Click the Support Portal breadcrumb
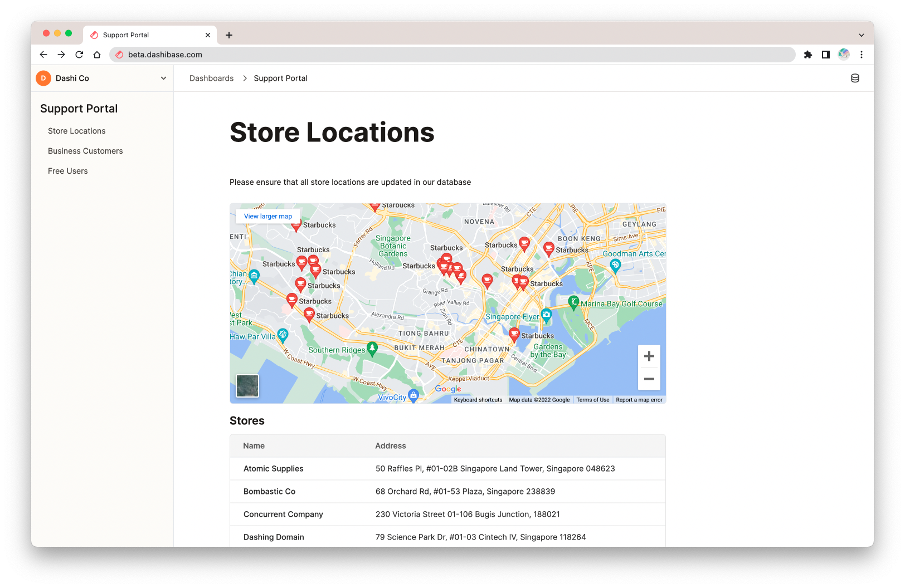The image size is (905, 588). pos(280,79)
